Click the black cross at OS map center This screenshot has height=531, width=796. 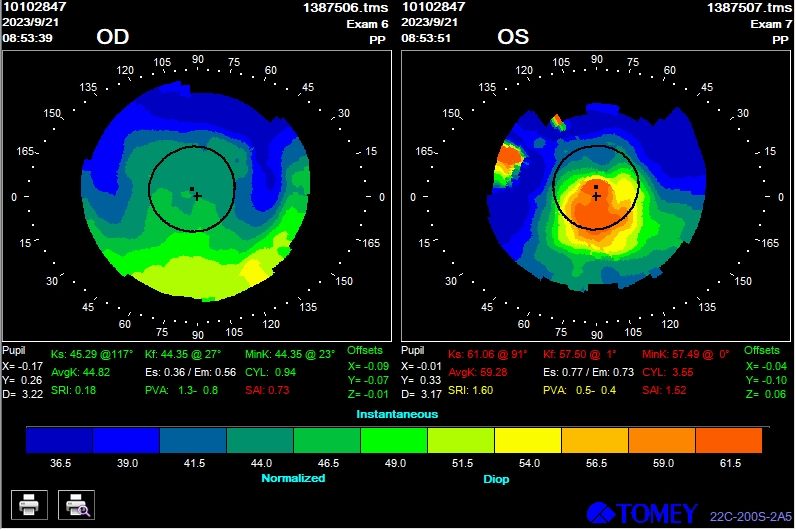coord(596,196)
